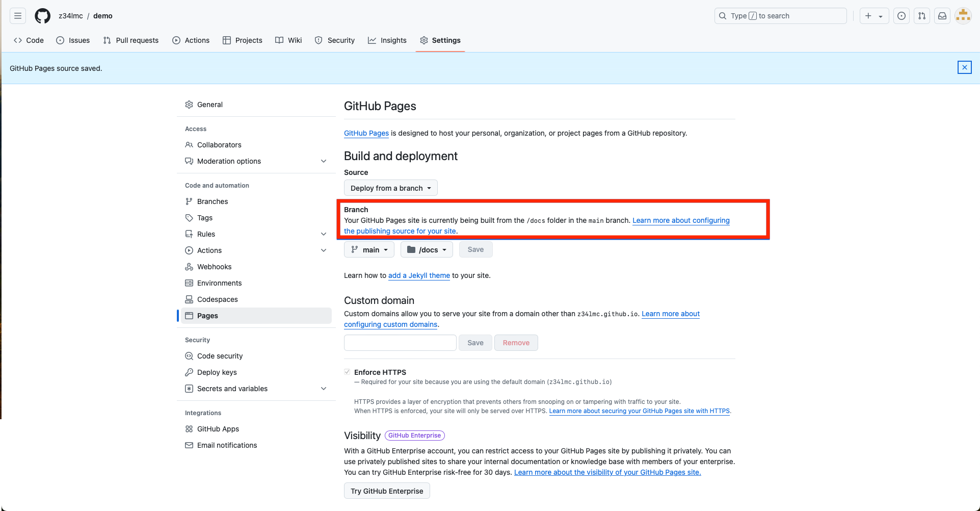Open the main branch selector dropdown

click(369, 250)
